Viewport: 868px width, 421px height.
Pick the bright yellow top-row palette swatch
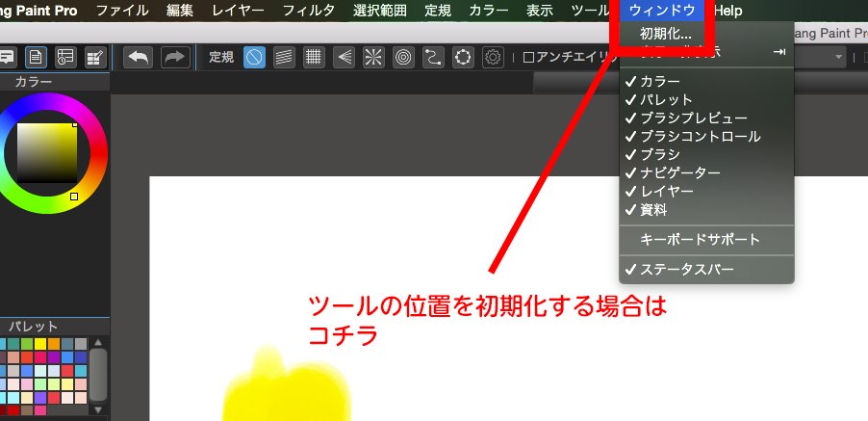pos(40,344)
